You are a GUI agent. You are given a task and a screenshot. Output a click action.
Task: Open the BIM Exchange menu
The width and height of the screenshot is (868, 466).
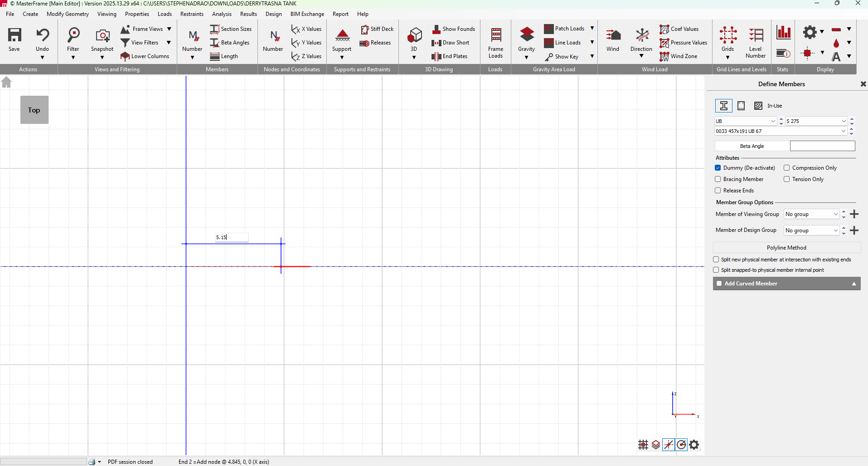(307, 14)
